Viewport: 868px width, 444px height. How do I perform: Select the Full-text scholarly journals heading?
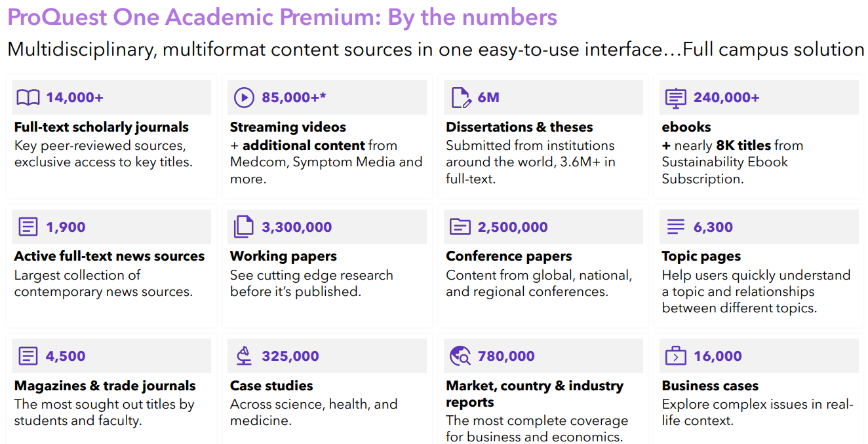102,127
